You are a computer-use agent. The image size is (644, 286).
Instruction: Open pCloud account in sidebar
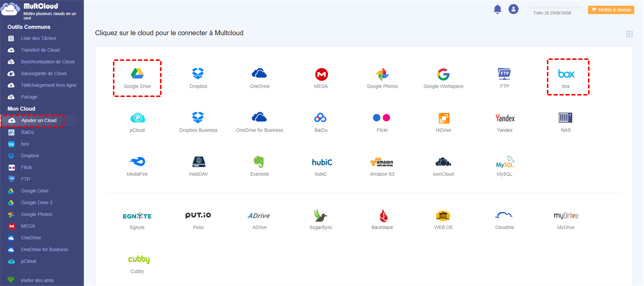click(x=28, y=261)
